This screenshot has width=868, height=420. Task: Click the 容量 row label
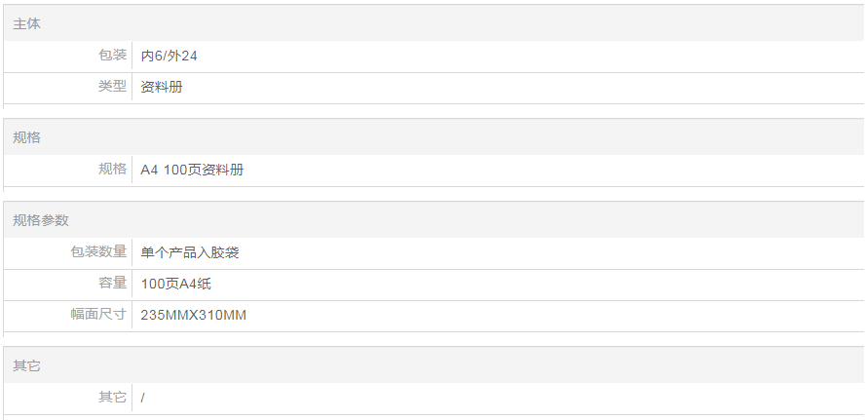point(112,284)
